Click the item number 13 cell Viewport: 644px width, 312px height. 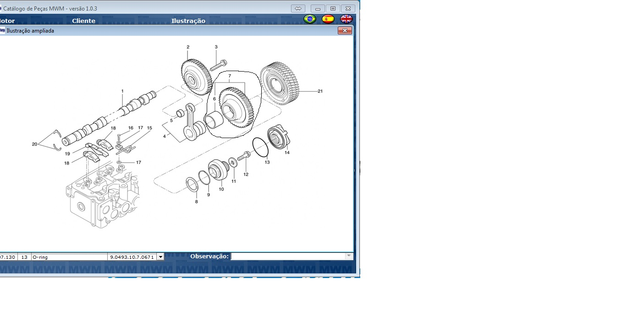point(24,257)
